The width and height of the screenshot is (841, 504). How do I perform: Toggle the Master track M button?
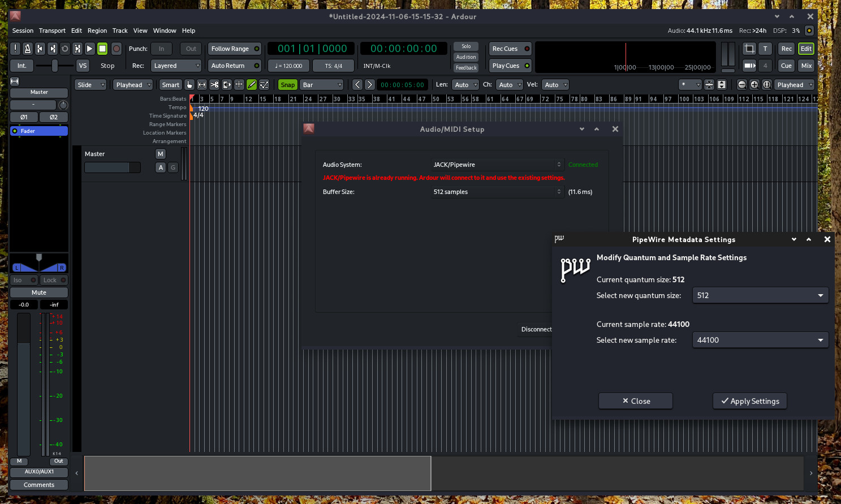pyautogui.click(x=161, y=154)
